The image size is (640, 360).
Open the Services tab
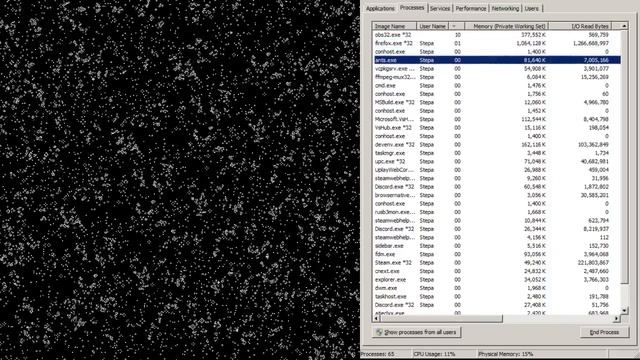click(440, 9)
